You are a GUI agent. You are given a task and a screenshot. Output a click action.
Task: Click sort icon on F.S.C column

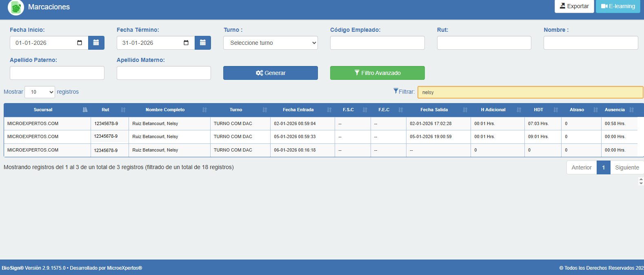[x=365, y=110]
